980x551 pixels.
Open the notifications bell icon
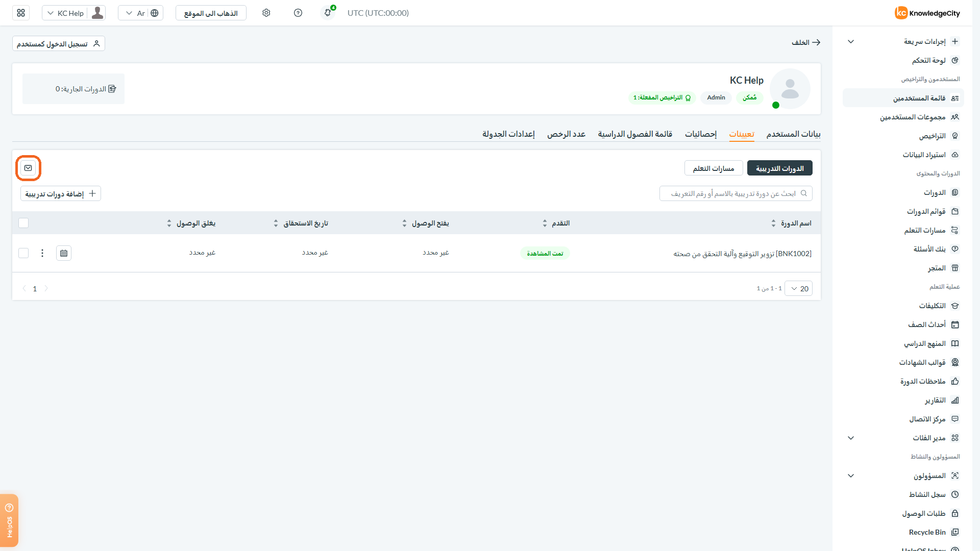coord(328,12)
